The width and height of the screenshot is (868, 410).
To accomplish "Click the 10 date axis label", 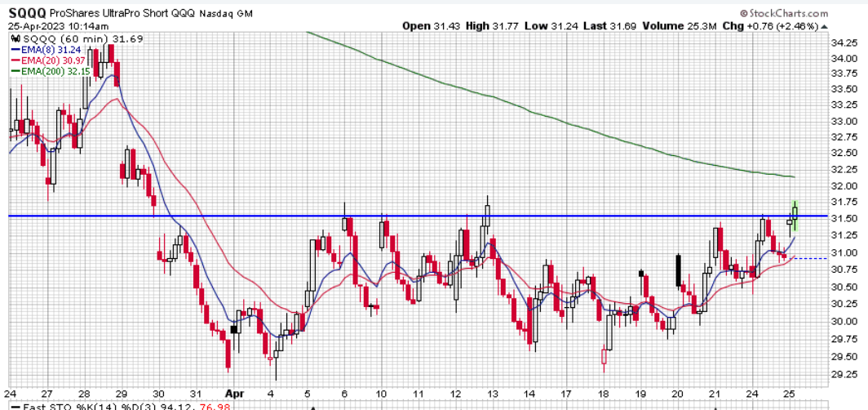I will 382,394.
